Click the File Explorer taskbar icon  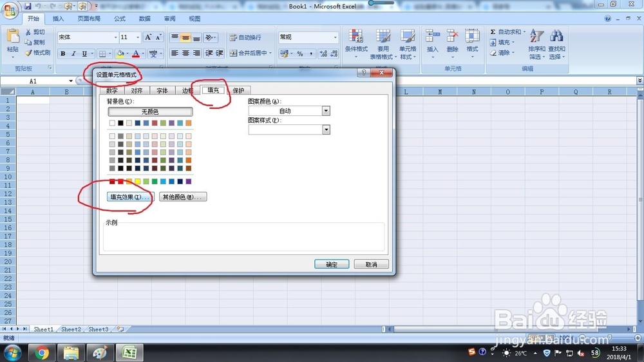(71, 352)
